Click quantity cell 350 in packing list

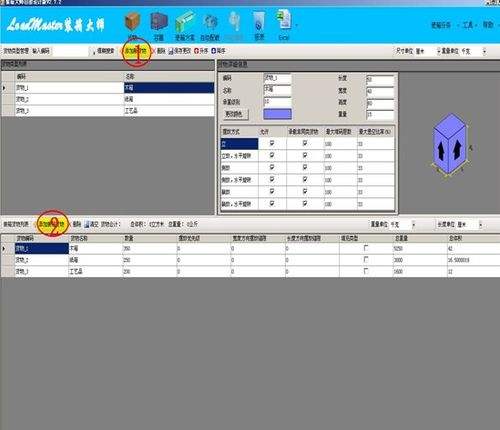tap(150, 249)
